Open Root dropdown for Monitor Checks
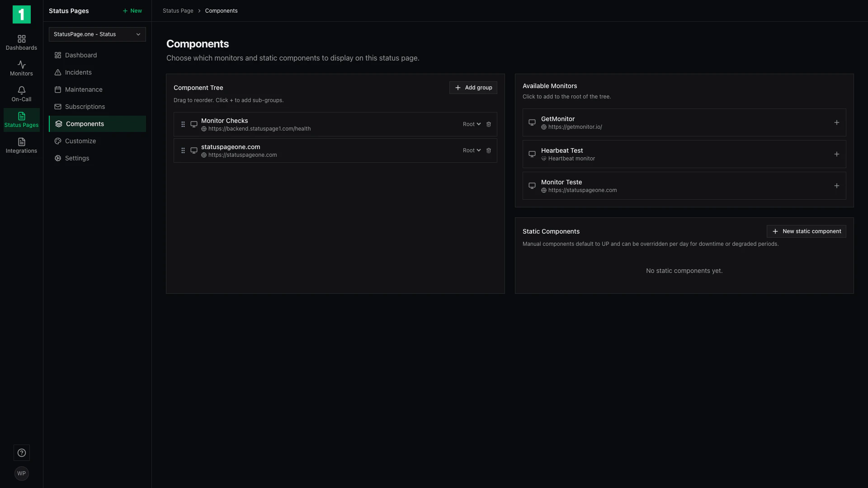 [472, 124]
